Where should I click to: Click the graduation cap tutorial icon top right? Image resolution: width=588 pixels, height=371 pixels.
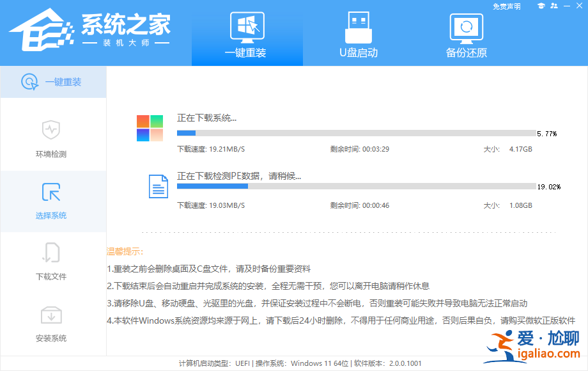(x=541, y=5)
